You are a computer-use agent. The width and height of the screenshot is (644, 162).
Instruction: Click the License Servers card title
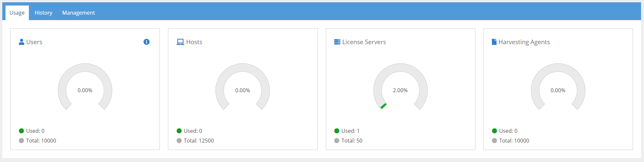click(364, 42)
